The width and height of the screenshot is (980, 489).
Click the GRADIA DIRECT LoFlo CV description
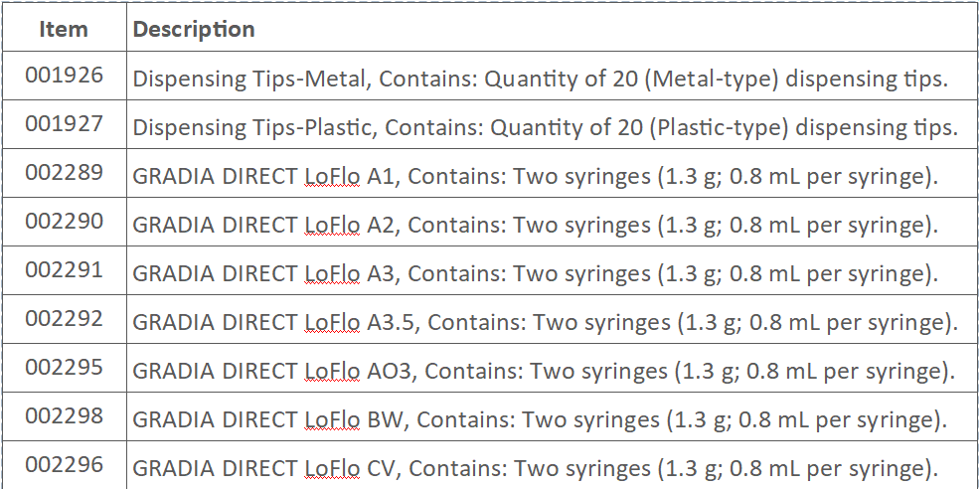[x=535, y=468]
